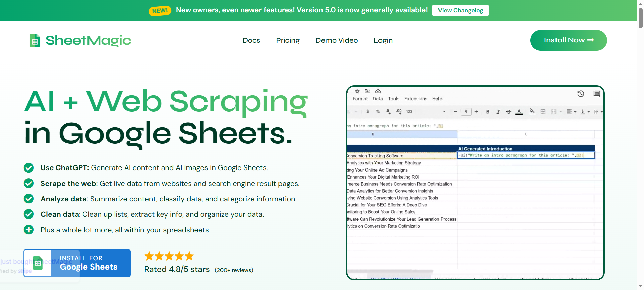Open the font family dropdown arrow
This screenshot has height=290, width=644.
(x=444, y=111)
